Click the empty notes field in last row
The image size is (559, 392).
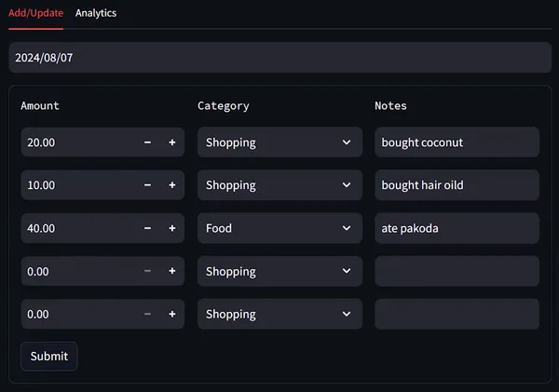[457, 314]
